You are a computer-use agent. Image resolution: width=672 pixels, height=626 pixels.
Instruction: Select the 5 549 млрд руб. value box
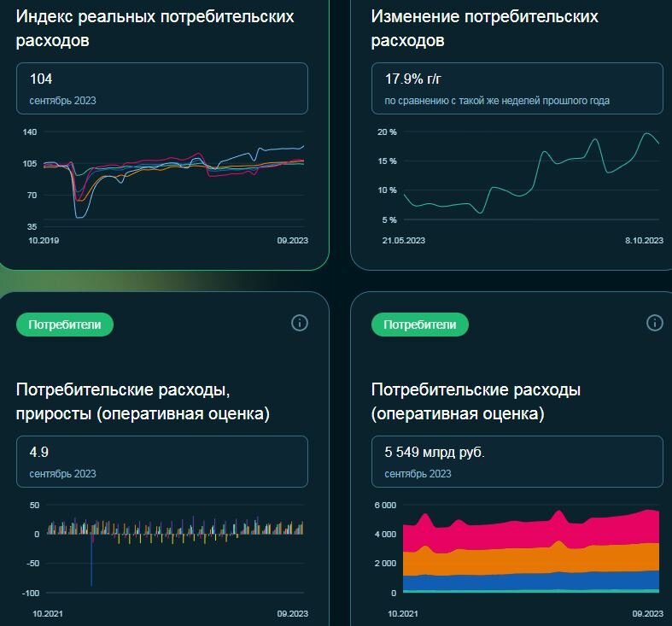point(517,461)
